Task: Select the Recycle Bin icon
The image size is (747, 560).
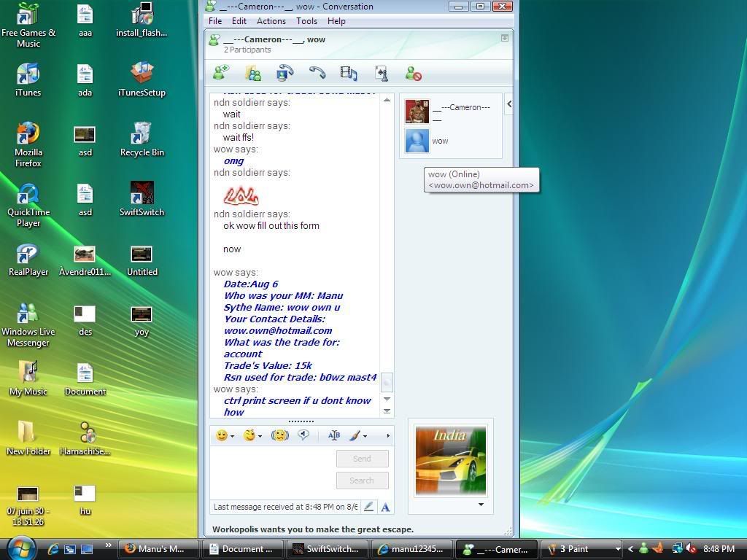Action: (x=142, y=139)
